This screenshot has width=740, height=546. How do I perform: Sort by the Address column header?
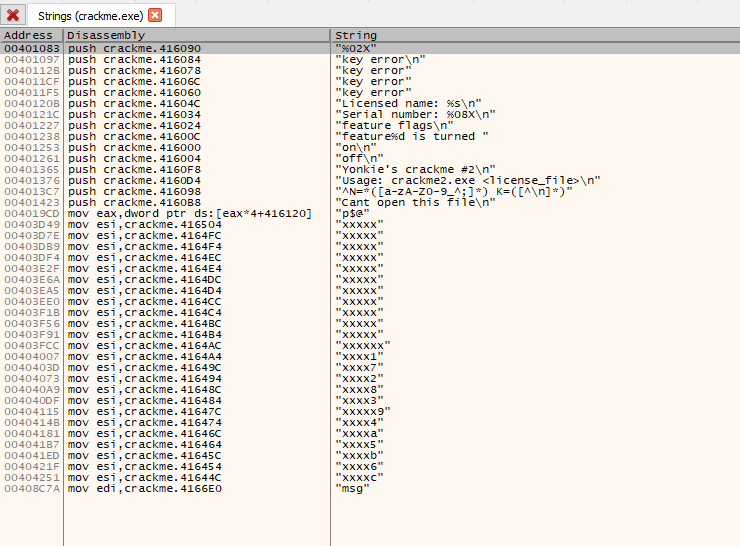28,35
